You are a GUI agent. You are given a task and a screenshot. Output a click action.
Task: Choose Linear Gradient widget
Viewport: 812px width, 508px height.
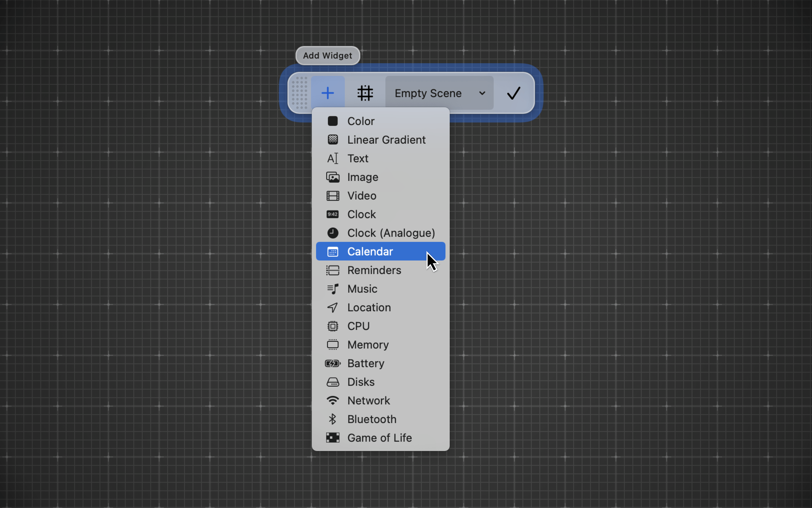[x=381, y=140]
